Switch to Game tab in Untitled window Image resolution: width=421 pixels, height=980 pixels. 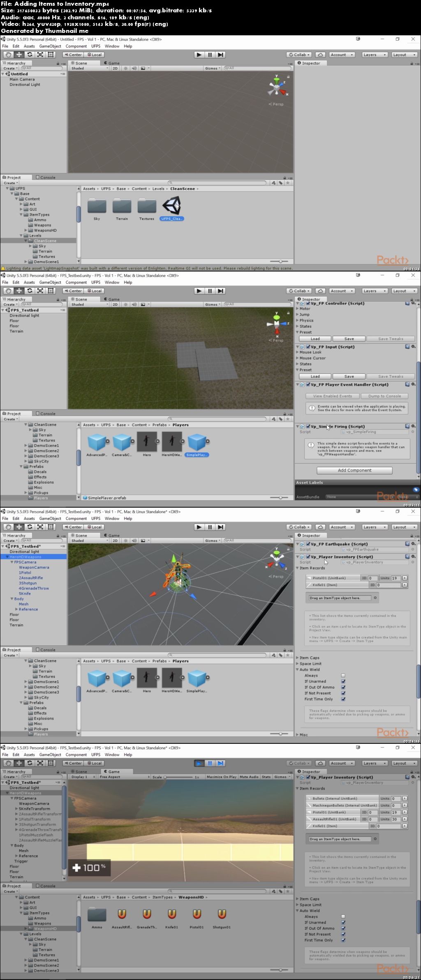(x=112, y=63)
